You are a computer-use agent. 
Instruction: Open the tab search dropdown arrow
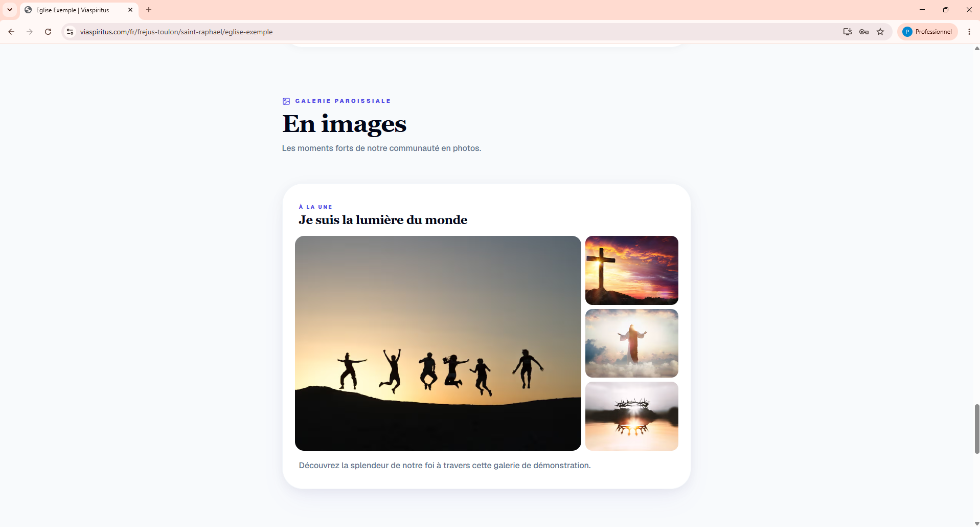click(x=9, y=10)
